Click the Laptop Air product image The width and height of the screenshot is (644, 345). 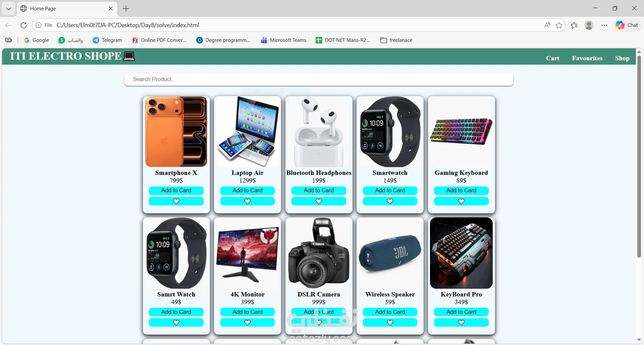click(x=248, y=132)
